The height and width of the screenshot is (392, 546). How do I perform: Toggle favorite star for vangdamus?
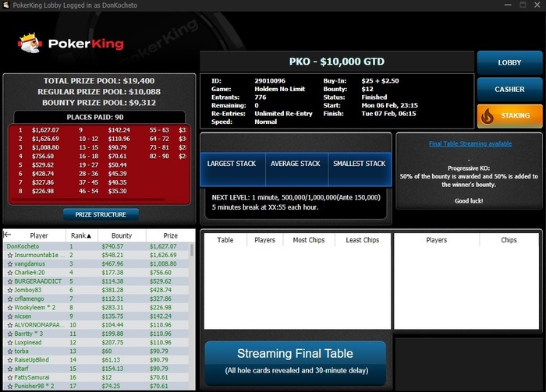pos(10,264)
